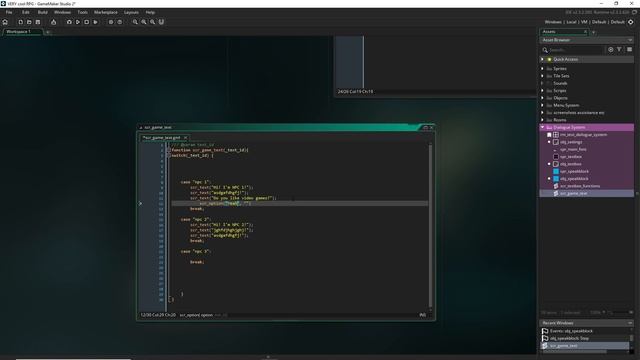Expand the Menu System folder

pos(542,105)
